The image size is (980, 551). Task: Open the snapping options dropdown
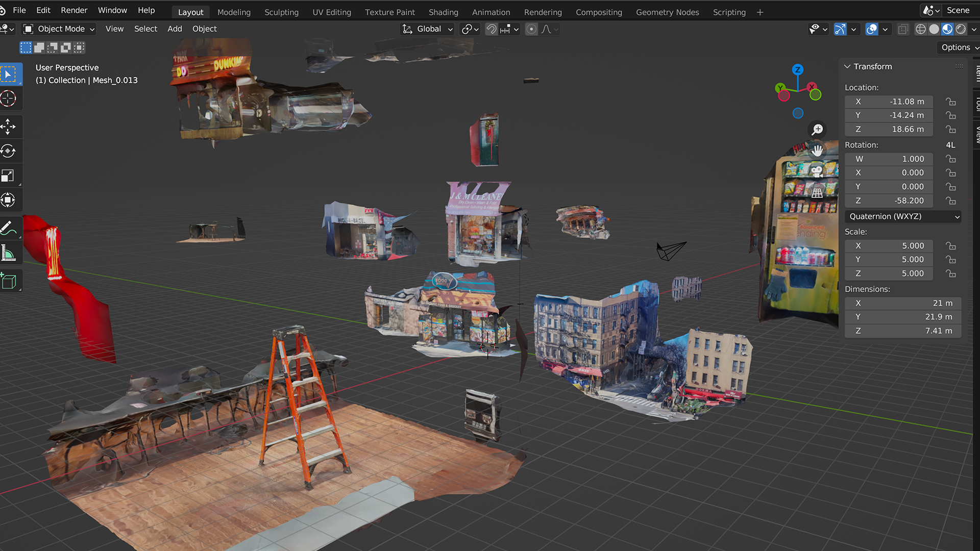(x=509, y=29)
